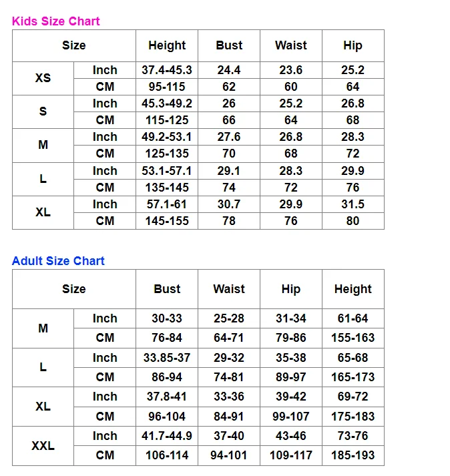Image resolution: width=450 pixels, height=476 pixels.
Task: Click the Kids Size Chart heading
Action: tap(56, 21)
